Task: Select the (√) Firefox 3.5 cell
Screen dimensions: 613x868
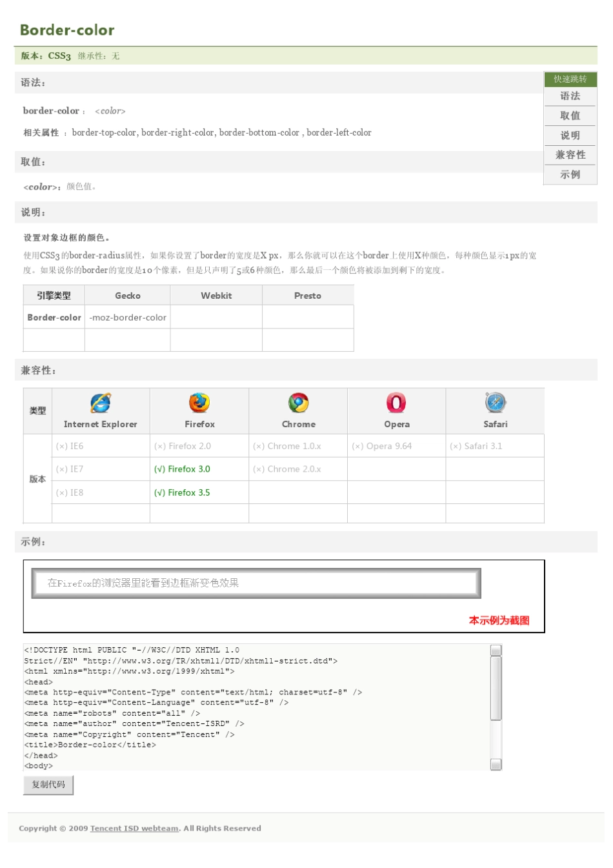Action: click(x=199, y=492)
